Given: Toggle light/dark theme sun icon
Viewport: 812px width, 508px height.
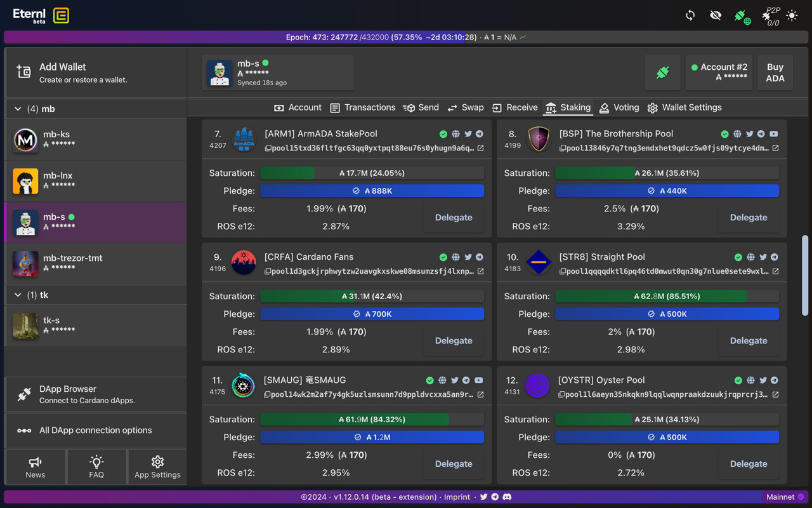Looking at the screenshot, I should click(x=792, y=15).
